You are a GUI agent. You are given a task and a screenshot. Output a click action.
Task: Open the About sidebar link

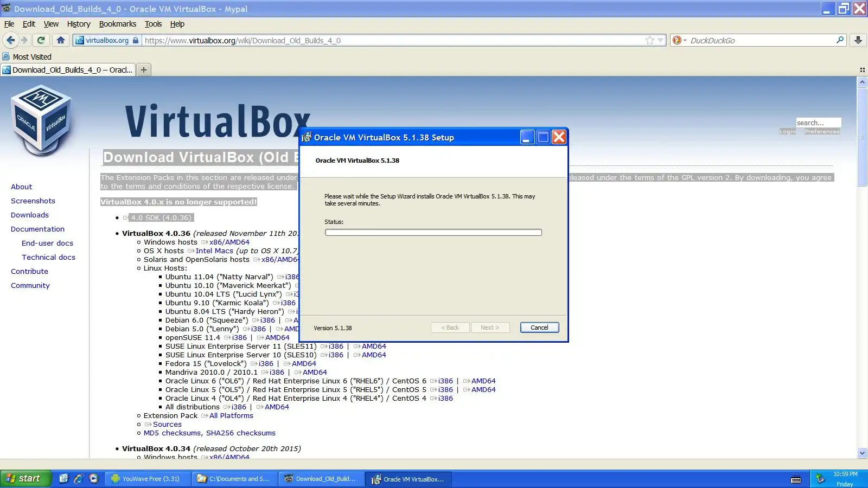point(21,187)
